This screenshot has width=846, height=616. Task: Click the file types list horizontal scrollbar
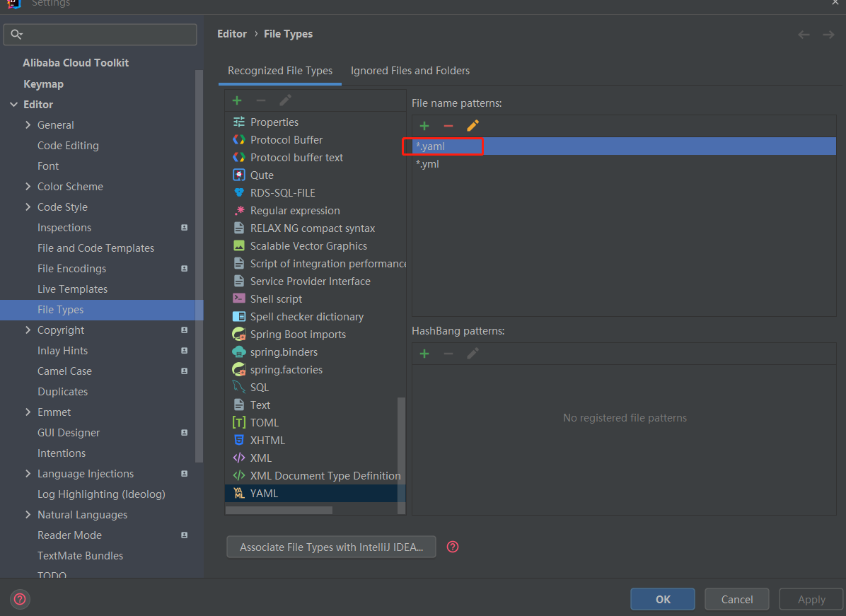click(x=279, y=511)
